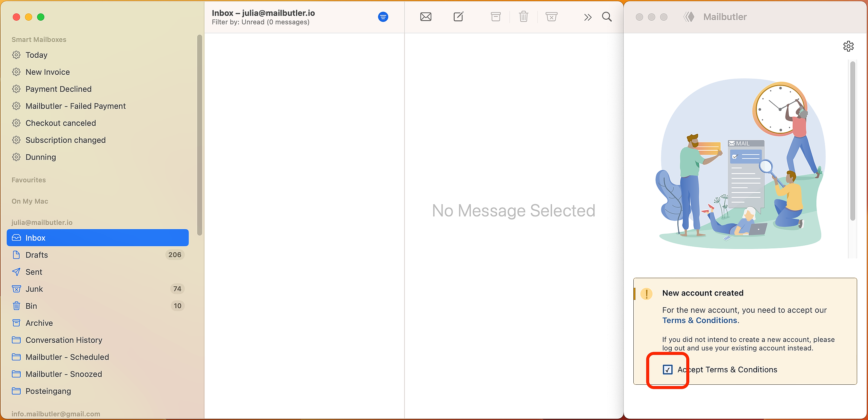Select the Posteingang folder
The image size is (868, 420).
tap(98, 391)
